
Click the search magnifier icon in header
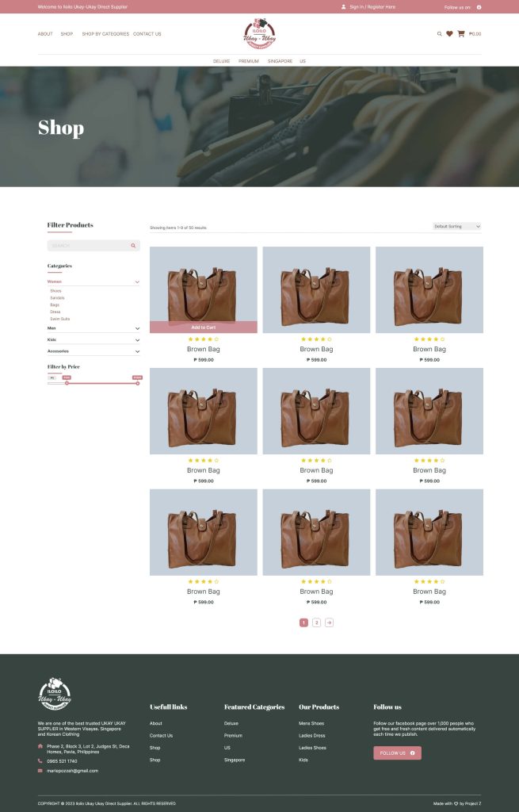(440, 34)
